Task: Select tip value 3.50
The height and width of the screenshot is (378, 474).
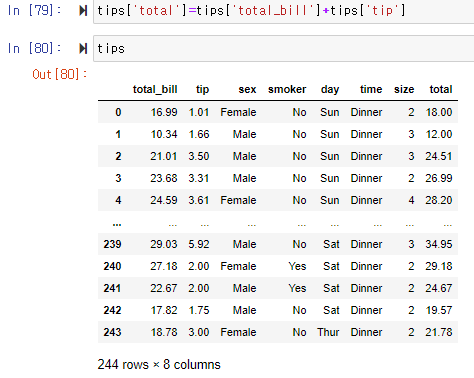Action: coord(199,156)
